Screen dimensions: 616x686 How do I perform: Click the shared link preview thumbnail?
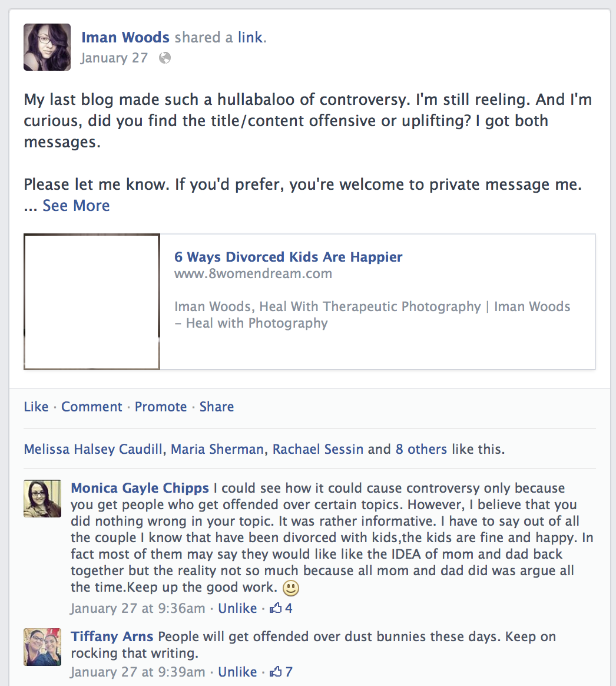(x=92, y=302)
